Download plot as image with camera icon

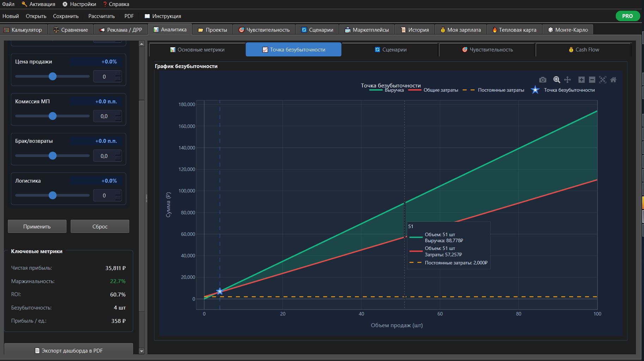pyautogui.click(x=543, y=80)
